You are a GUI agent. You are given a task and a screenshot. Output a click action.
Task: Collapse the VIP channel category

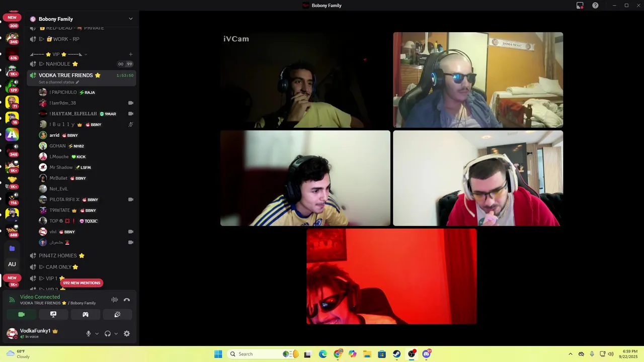pos(55,54)
